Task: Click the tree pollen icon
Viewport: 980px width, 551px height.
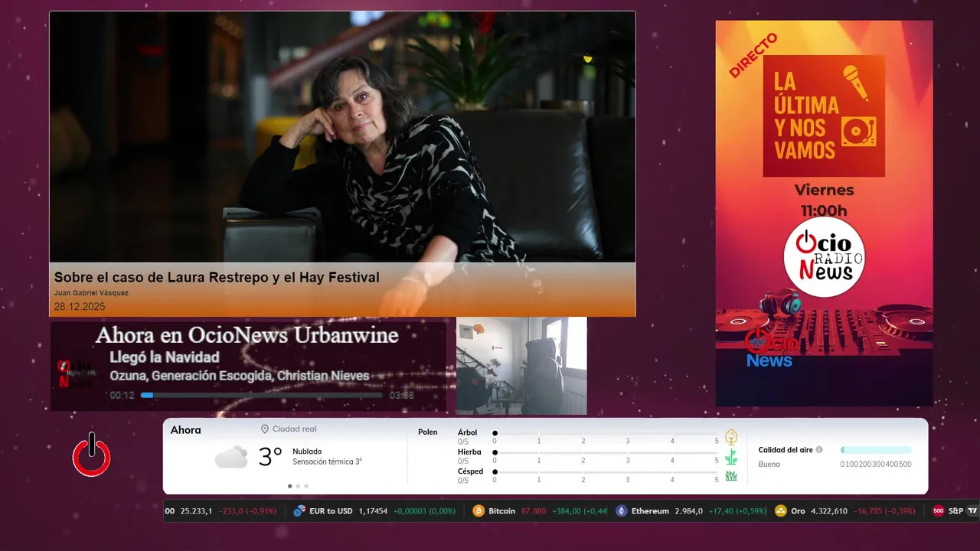Action: pyautogui.click(x=731, y=437)
